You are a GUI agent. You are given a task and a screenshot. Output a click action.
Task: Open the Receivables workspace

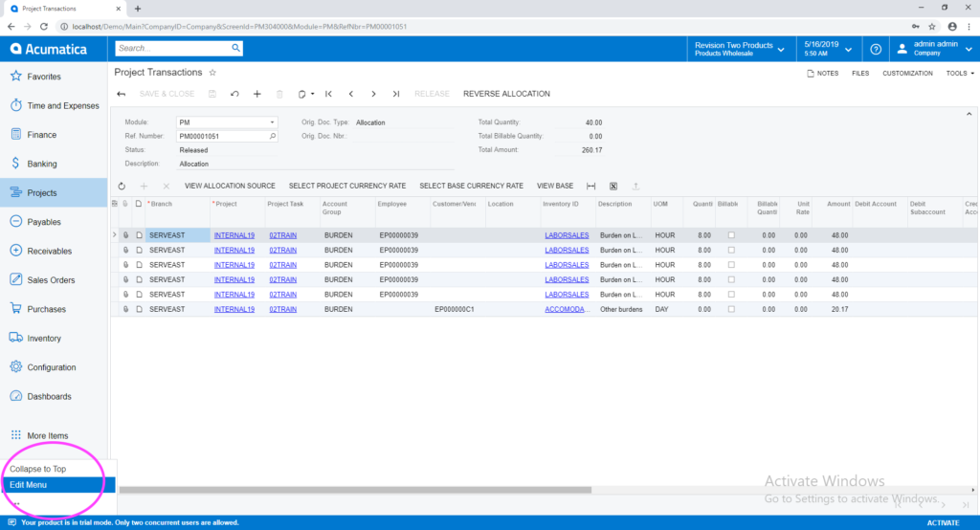point(54,251)
